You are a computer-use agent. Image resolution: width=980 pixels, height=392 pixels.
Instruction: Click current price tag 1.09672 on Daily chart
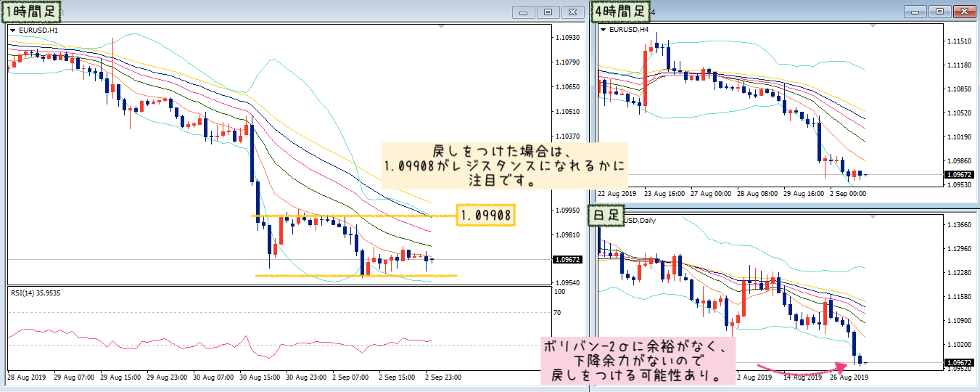pos(960,362)
